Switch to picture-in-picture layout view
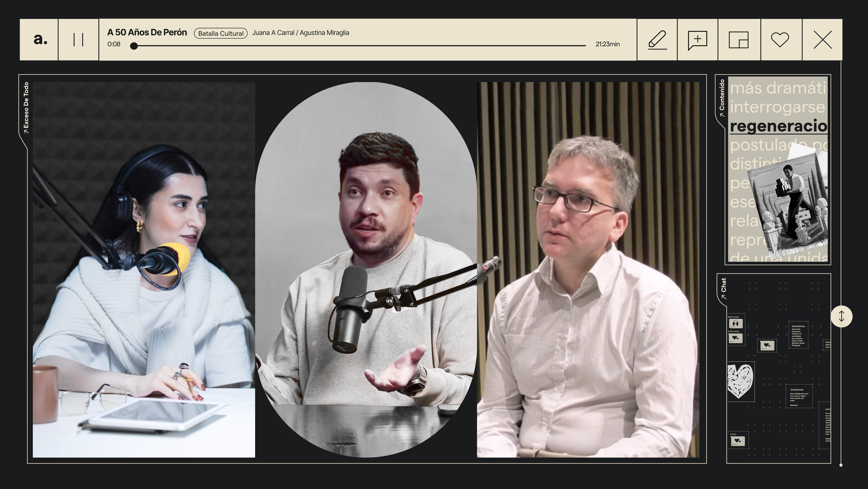 (739, 40)
